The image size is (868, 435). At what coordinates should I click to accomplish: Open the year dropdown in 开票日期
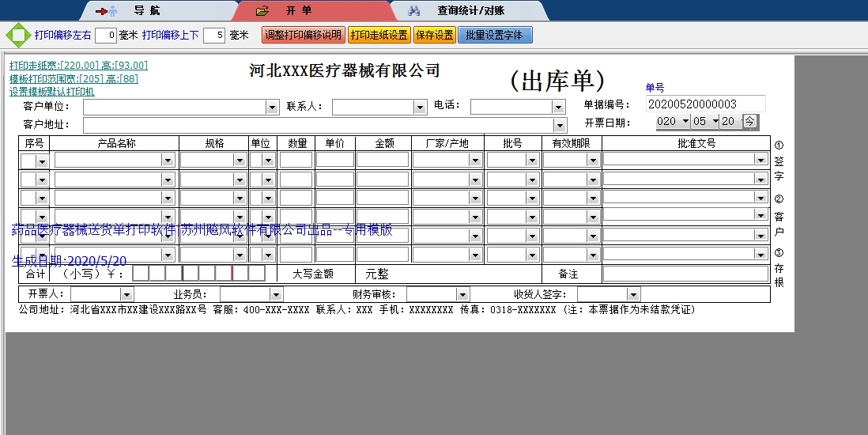[683, 122]
